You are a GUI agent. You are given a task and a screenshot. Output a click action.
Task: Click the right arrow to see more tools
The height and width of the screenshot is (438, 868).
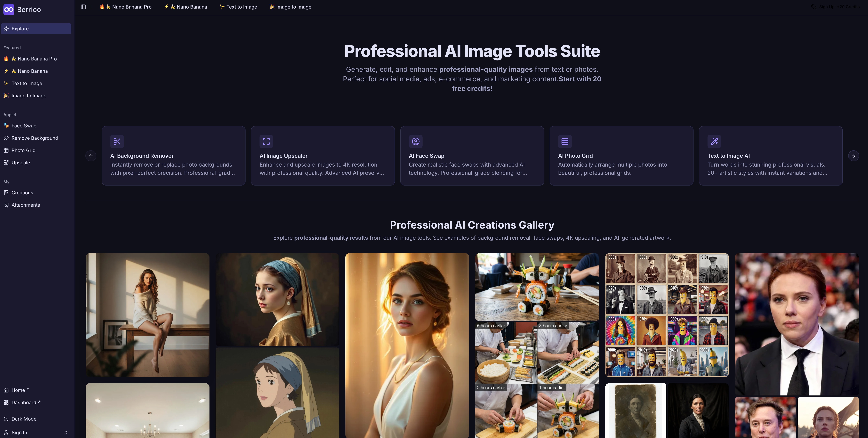(x=853, y=155)
